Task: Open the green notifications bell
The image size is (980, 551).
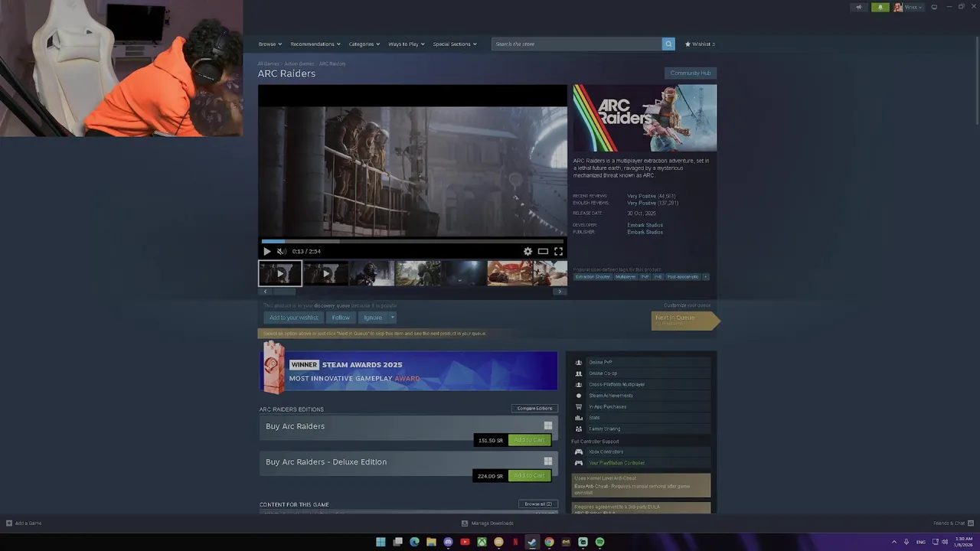Action: [x=880, y=7]
